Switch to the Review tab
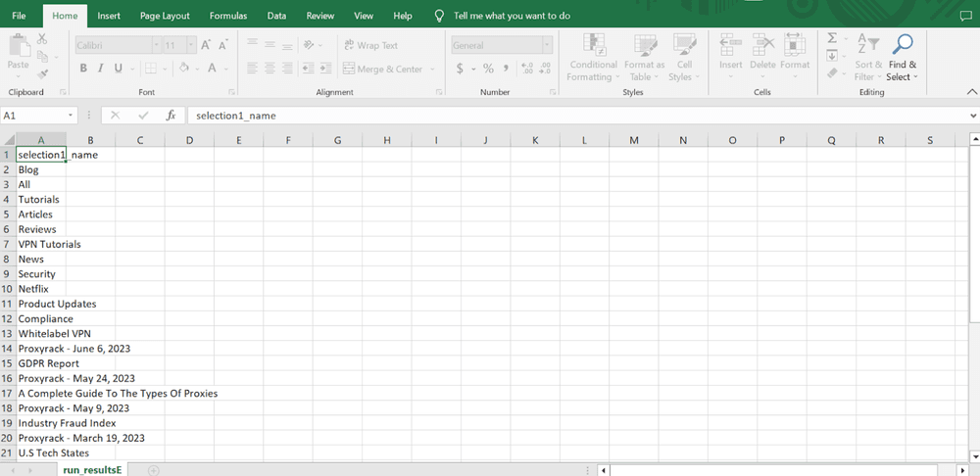 click(320, 16)
